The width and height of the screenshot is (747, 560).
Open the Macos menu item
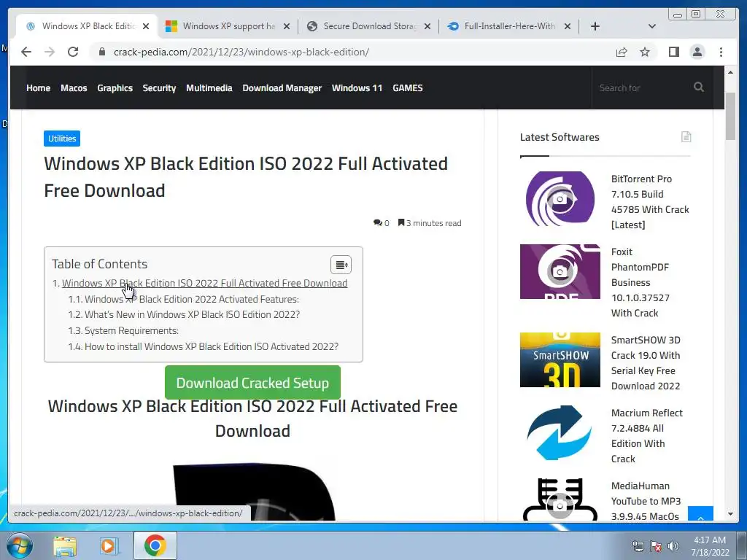(x=74, y=87)
